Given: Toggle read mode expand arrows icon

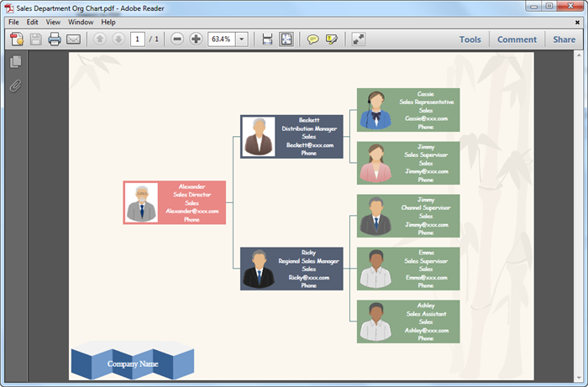Looking at the screenshot, I should pos(359,39).
